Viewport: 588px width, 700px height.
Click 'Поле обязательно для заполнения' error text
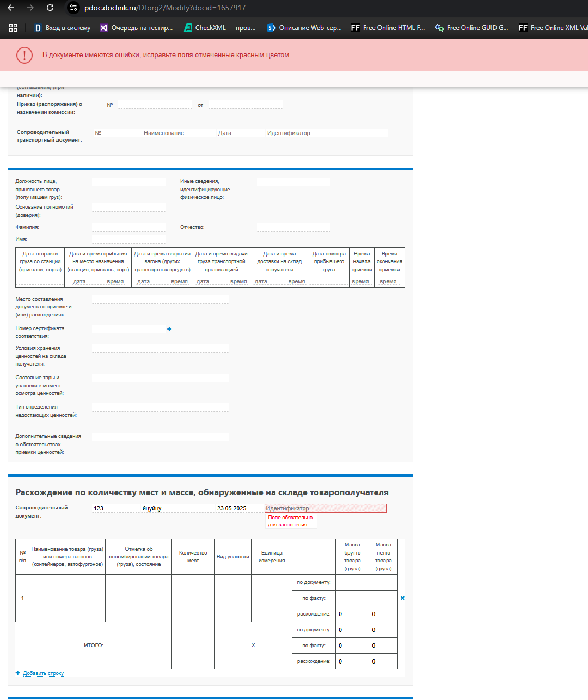(x=290, y=521)
